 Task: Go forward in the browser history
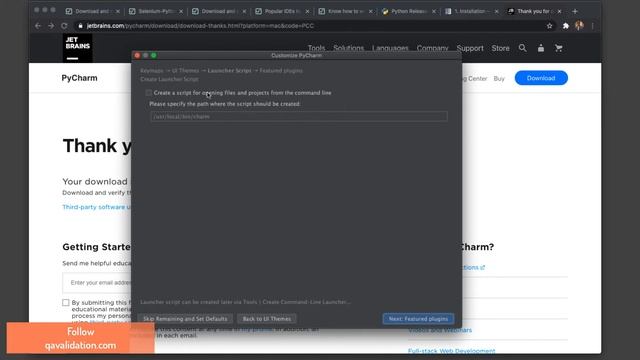click(x=51, y=26)
